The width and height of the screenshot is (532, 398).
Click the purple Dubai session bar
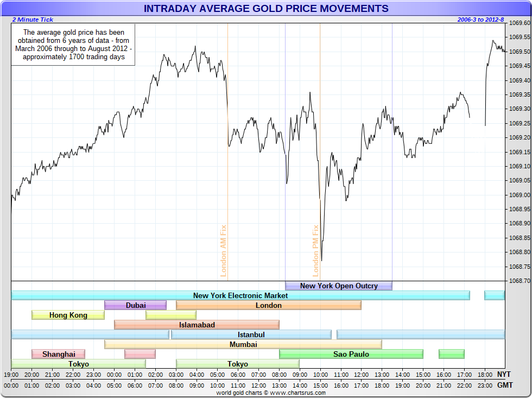pyautogui.click(x=135, y=305)
